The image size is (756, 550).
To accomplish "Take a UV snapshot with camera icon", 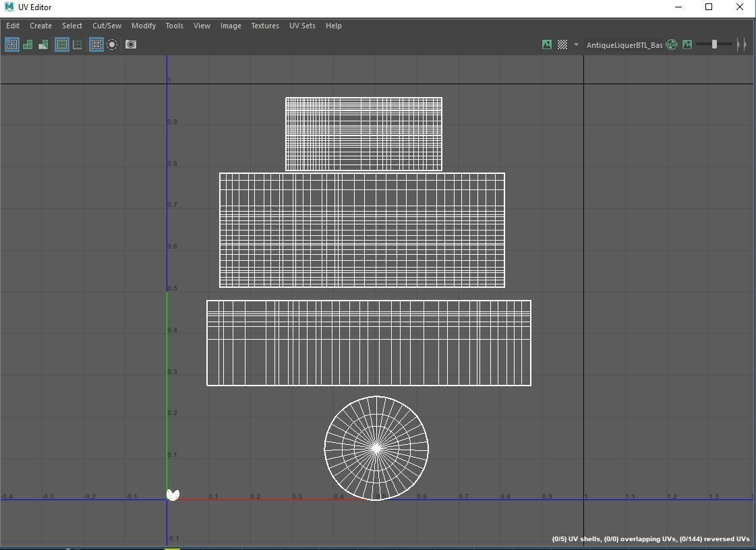I will pyautogui.click(x=131, y=44).
